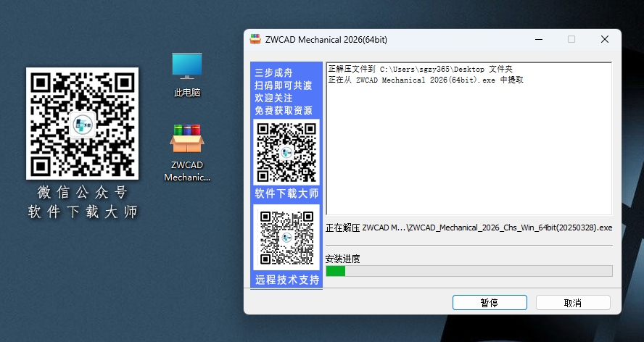Click the upper QR code in the blue sidebar
The width and height of the screenshot is (644, 342).
point(286,152)
